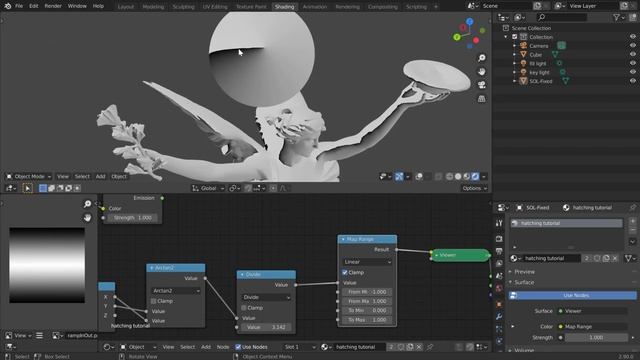Screen dimensions: 640x360
Task: Open the Tool properties tab icon
Action: [499, 223]
